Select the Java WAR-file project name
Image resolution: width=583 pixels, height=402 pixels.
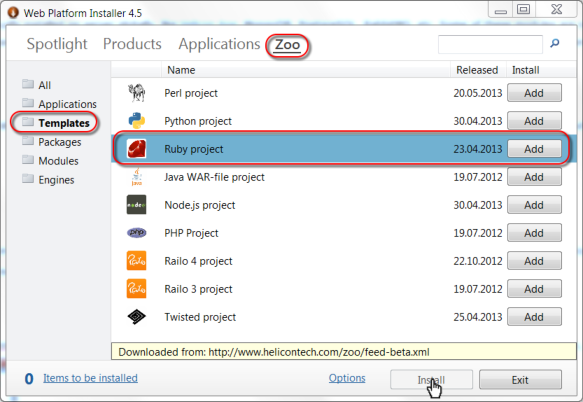click(x=214, y=177)
